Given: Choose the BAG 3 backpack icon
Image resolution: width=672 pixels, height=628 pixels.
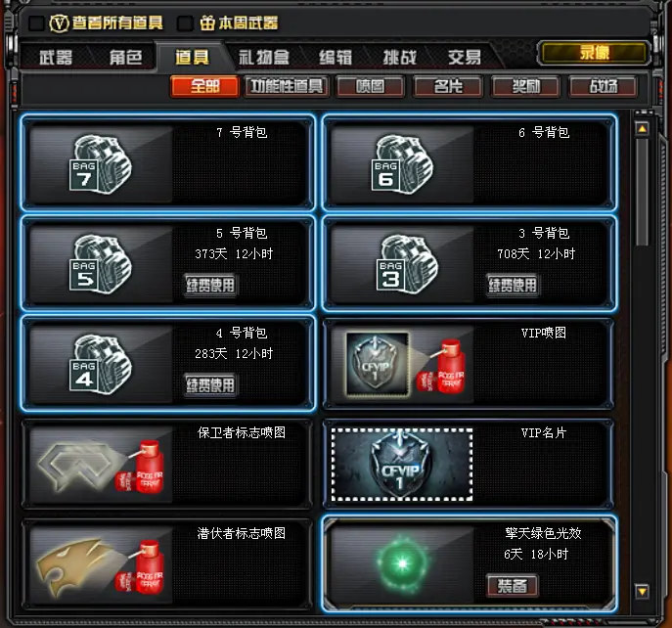Looking at the screenshot, I should [407, 264].
